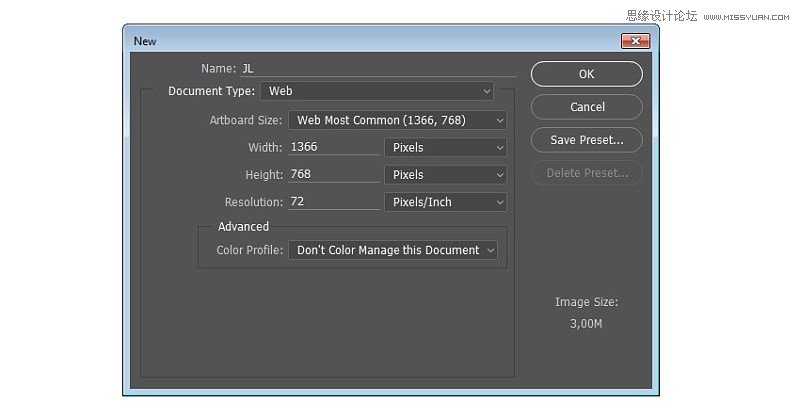This screenshot has width=800, height=419.
Task: Click the Width value field
Action: [x=334, y=147]
